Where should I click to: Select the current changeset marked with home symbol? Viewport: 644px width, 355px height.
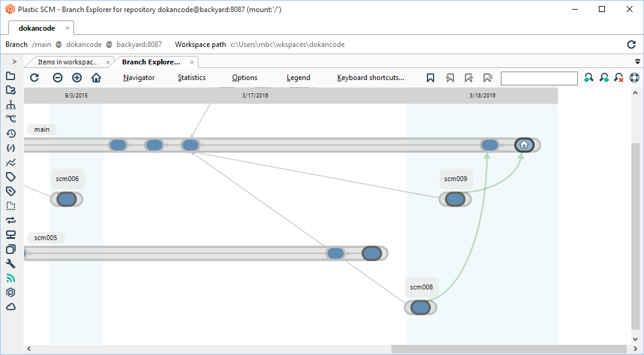(x=524, y=144)
